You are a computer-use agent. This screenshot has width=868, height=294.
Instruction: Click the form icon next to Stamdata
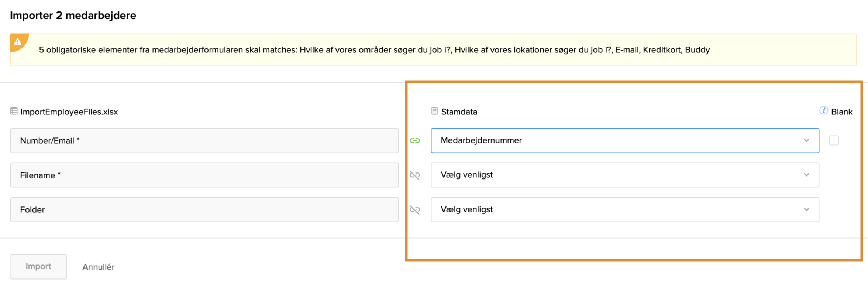tap(434, 111)
